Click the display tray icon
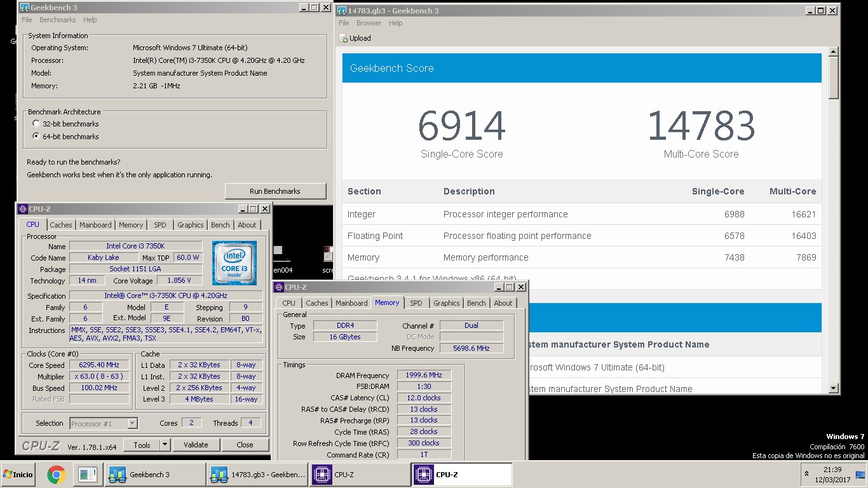 [860, 474]
